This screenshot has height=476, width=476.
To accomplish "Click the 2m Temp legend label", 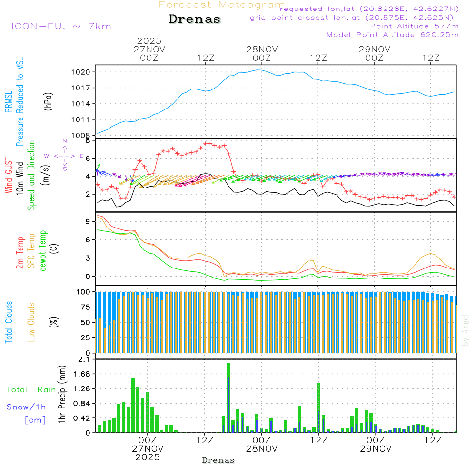I will tap(20, 252).
